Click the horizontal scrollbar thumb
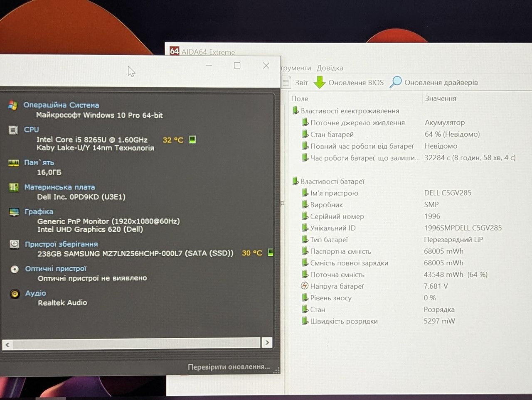The width and height of the screenshot is (532, 400). coord(136,343)
